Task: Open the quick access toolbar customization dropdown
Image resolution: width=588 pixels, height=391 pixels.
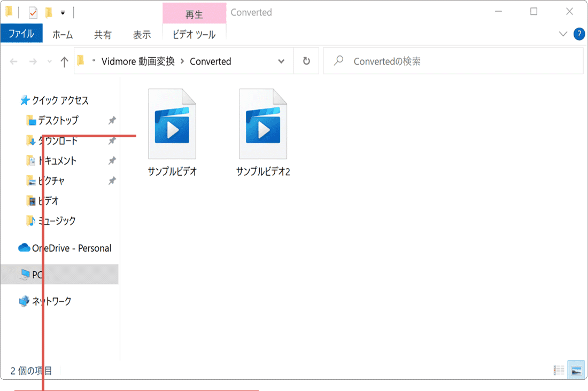Action: click(x=63, y=12)
